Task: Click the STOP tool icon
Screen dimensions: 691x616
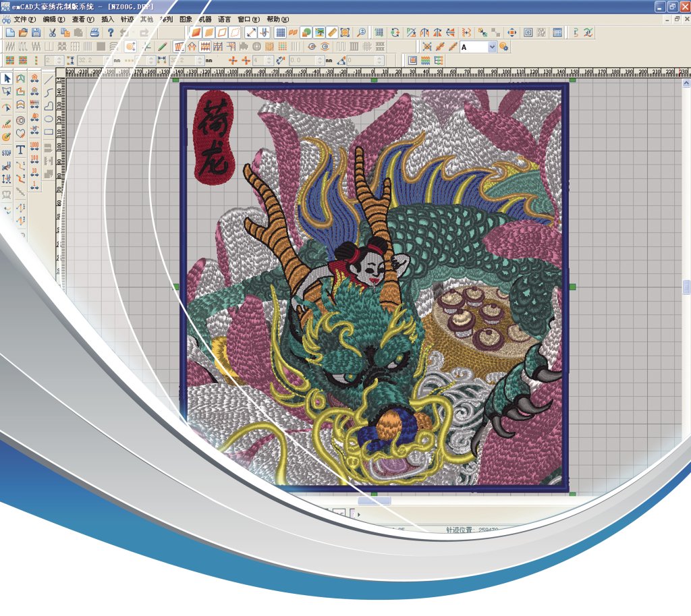Action: point(7,153)
